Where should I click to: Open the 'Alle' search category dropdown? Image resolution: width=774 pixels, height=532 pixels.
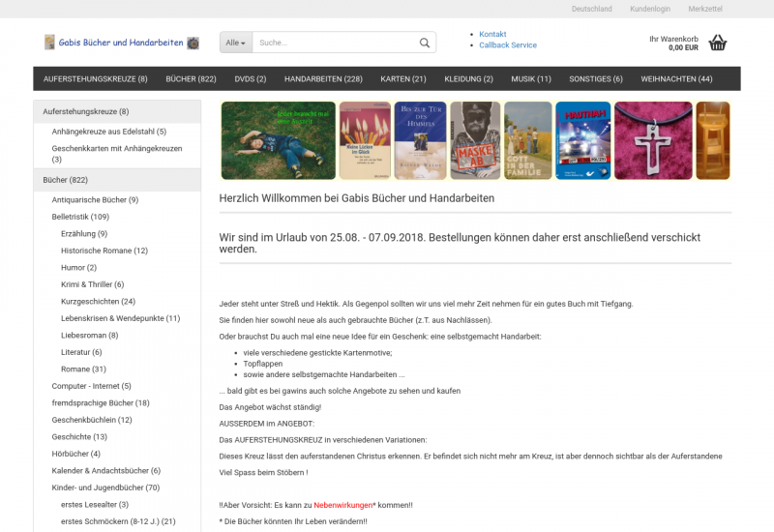pos(236,43)
